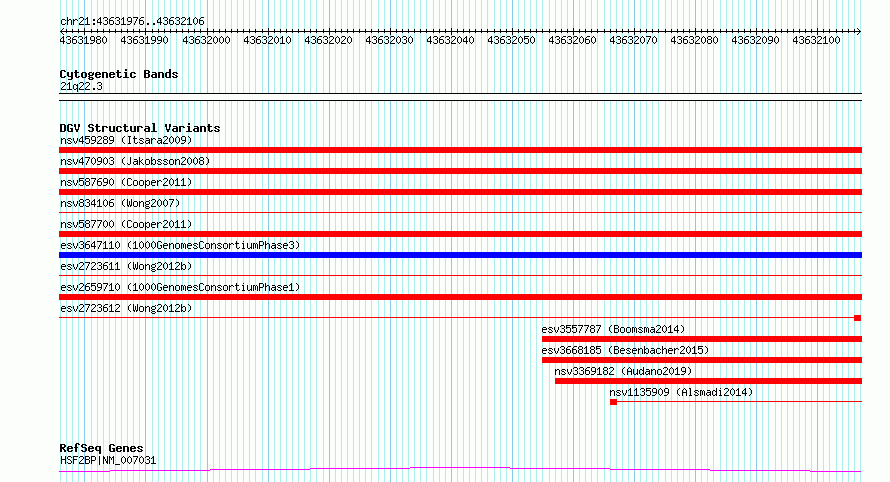Open variant esv2659710 (1000GenomesConsortiumPhase1) label
The width and height of the screenshot is (890, 482).
(x=180, y=287)
